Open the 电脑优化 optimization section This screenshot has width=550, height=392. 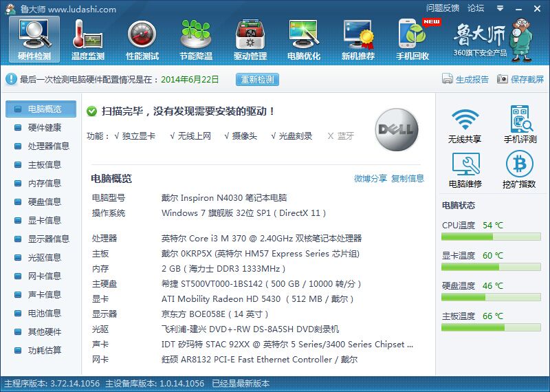[304, 39]
